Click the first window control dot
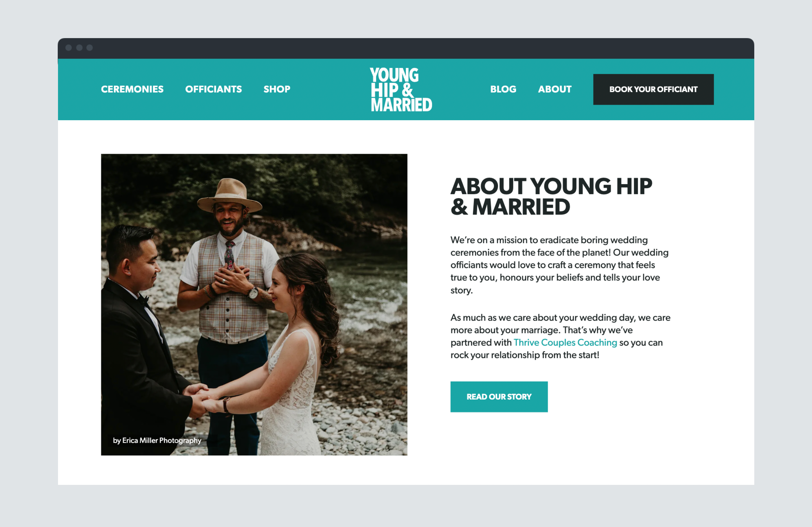812x527 pixels. pos(68,48)
